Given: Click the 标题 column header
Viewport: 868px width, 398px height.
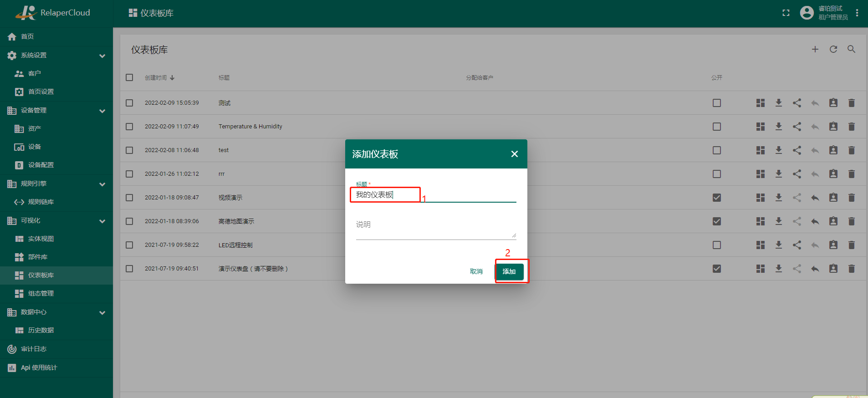Looking at the screenshot, I should [x=224, y=78].
